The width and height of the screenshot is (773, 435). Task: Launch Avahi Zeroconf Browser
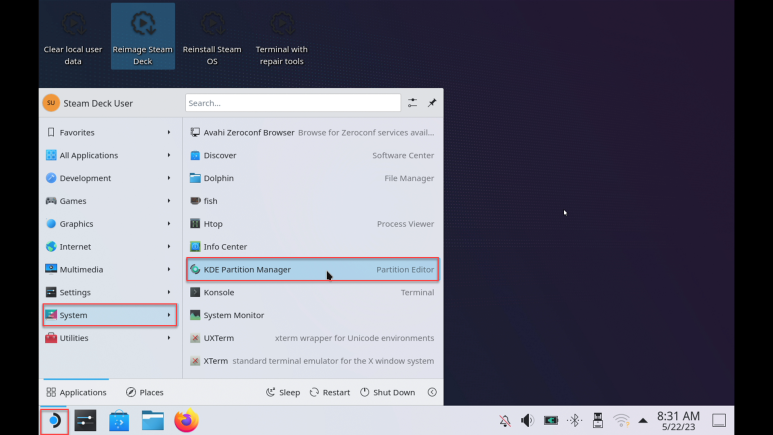(313, 132)
